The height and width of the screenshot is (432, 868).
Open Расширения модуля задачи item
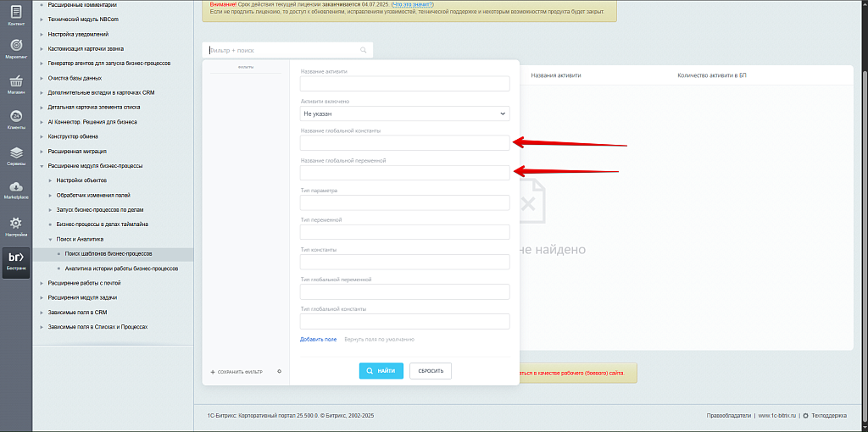(82, 297)
